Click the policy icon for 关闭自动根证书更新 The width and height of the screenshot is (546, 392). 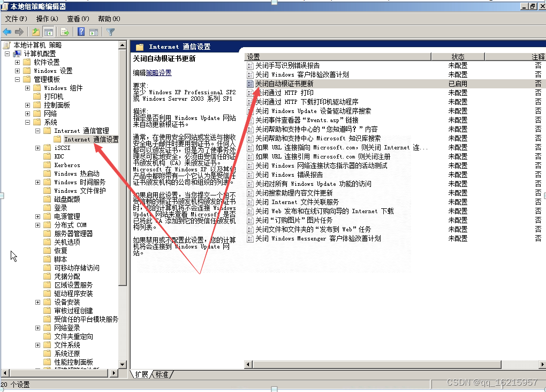click(x=249, y=84)
